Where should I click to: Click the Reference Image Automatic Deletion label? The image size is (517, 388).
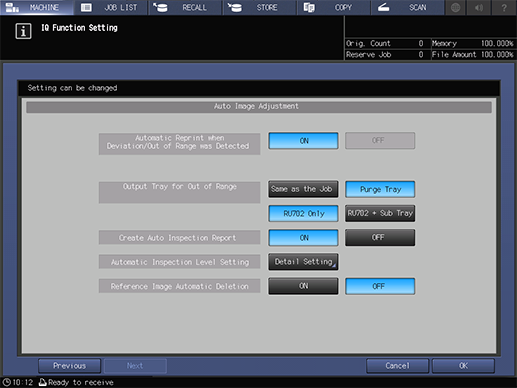(179, 286)
